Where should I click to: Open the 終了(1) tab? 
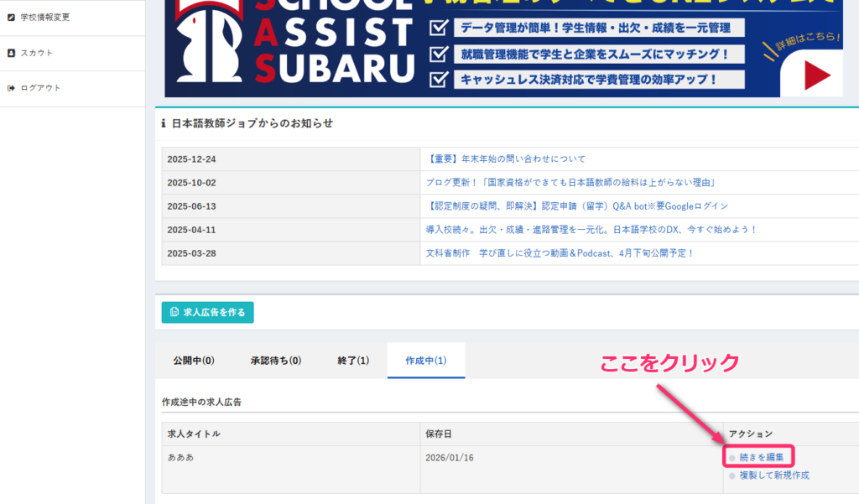(x=352, y=361)
